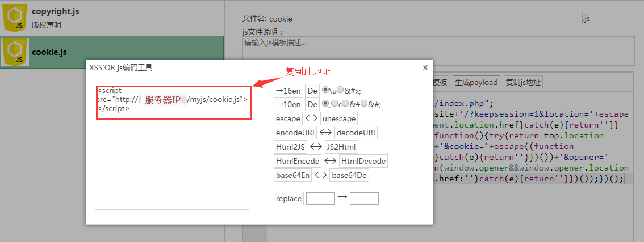
Task: Click the unescape button
Action: 339,118
